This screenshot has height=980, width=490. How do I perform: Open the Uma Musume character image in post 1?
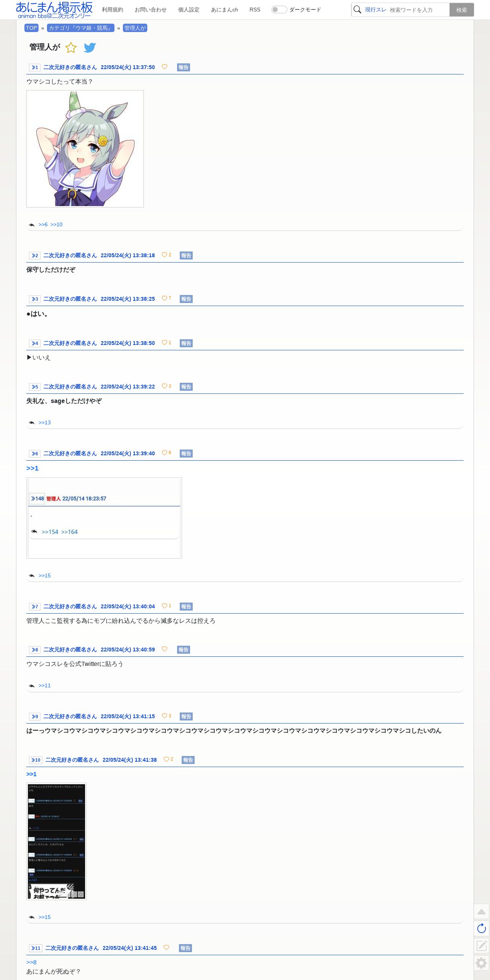(85, 149)
